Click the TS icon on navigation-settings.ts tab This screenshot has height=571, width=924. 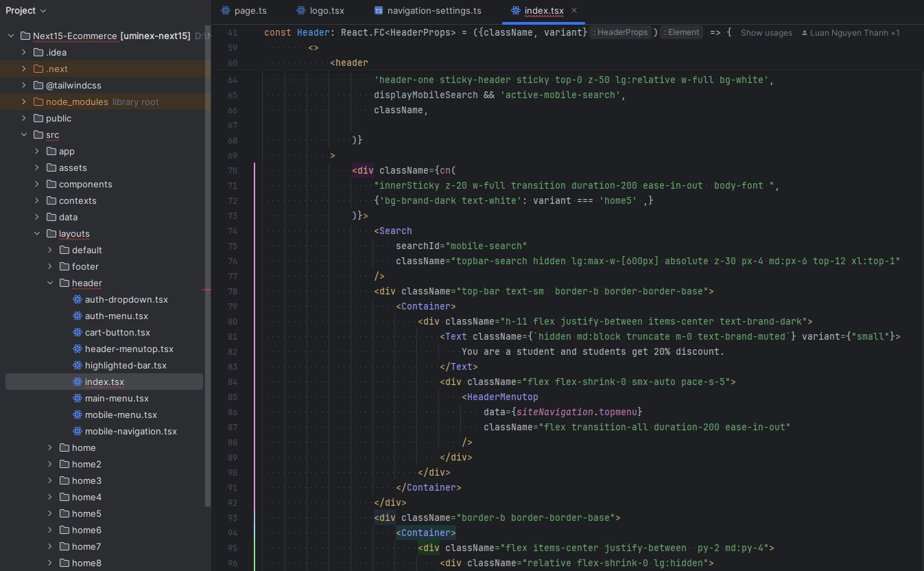pyautogui.click(x=379, y=11)
